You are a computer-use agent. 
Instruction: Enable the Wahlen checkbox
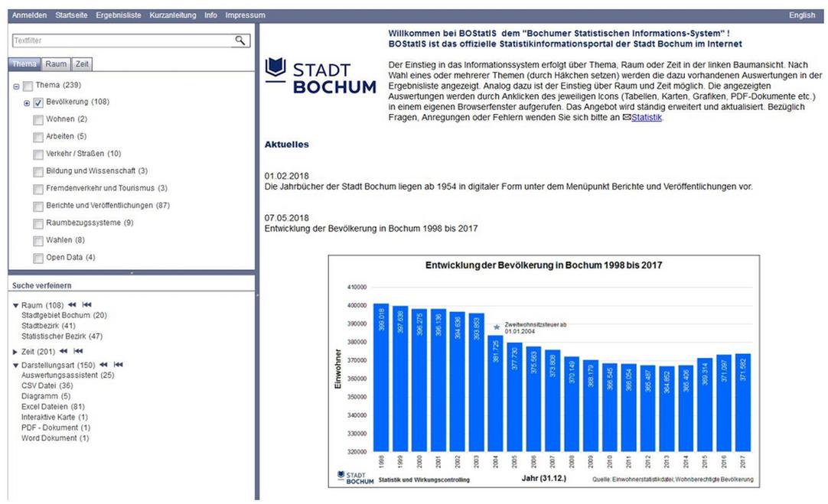click(38, 240)
